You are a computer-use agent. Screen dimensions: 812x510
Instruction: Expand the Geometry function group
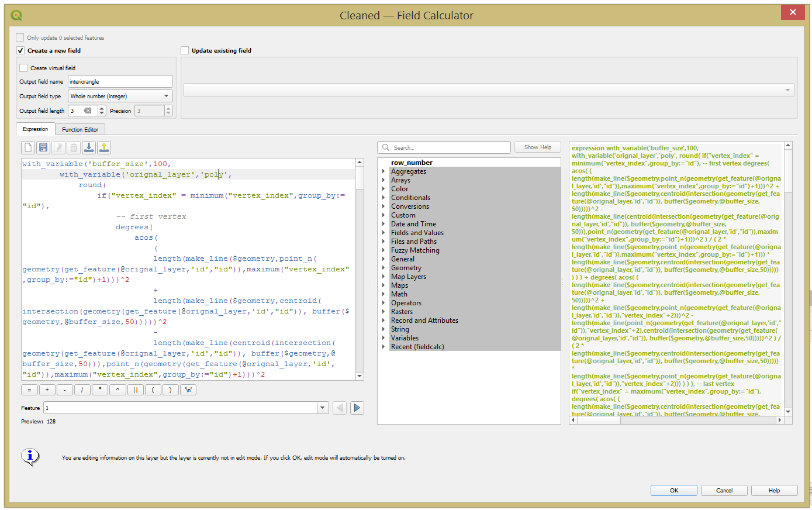(383, 268)
